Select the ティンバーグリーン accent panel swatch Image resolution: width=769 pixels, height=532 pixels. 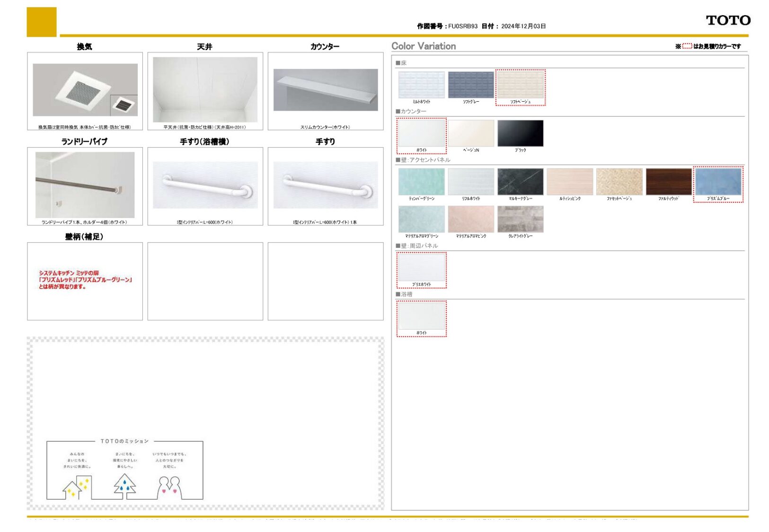point(421,182)
